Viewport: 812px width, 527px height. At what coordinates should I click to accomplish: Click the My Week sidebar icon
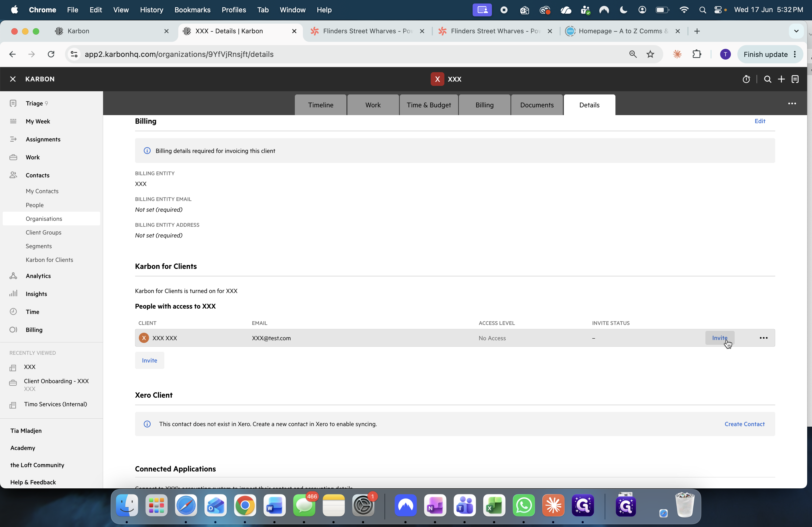[x=13, y=121]
